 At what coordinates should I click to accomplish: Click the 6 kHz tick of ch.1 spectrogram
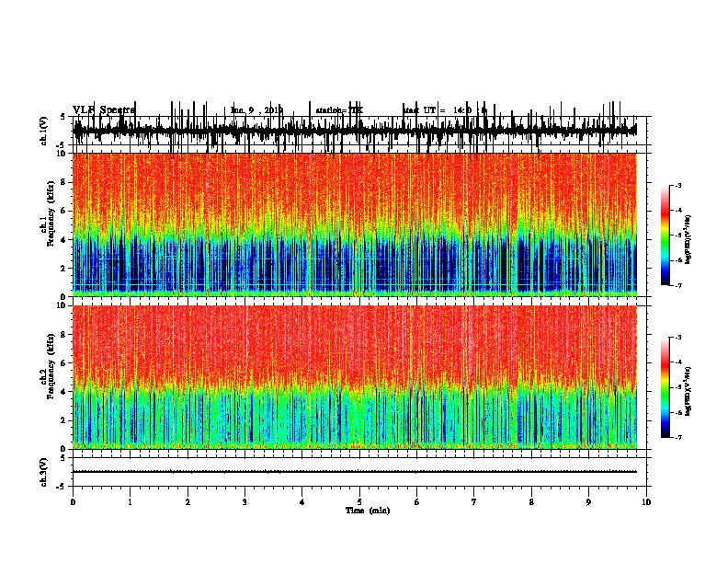coord(64,211)
